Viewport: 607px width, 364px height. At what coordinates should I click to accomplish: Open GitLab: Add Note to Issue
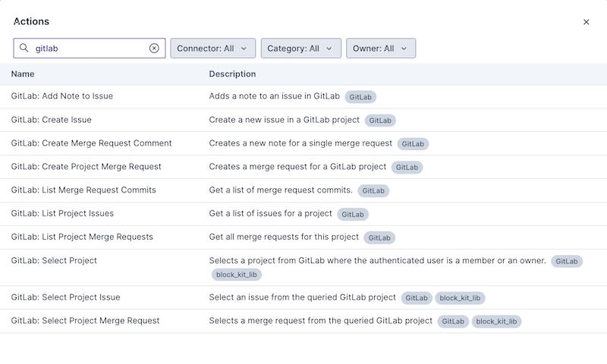(62, 96)
